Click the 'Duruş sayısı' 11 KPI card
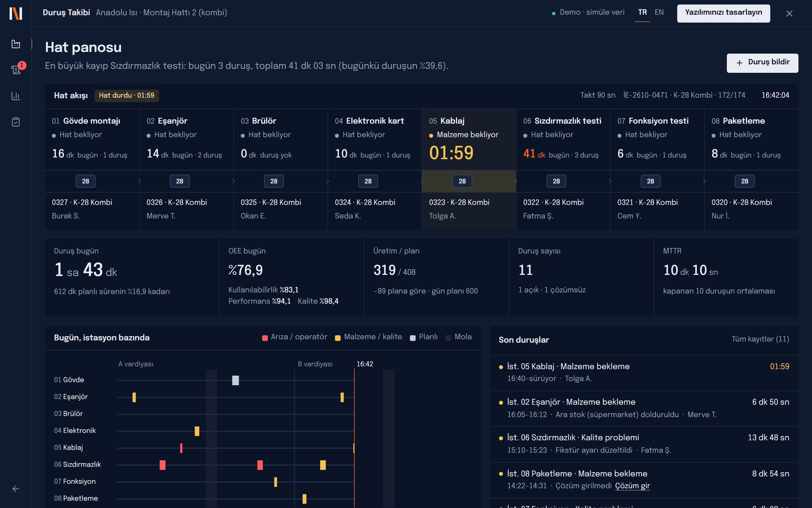812x508 pixels. pyautogui.click(x=581, y=277)
